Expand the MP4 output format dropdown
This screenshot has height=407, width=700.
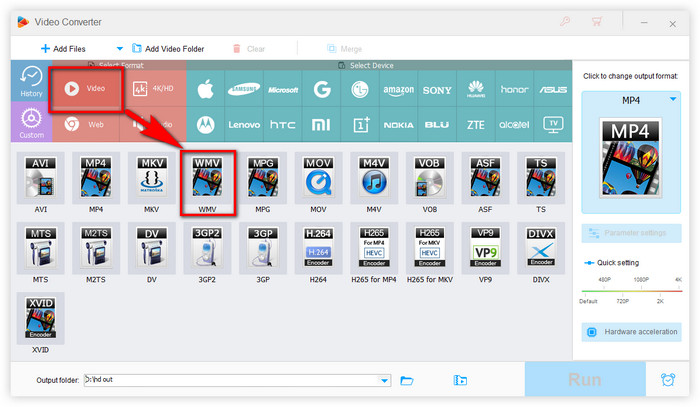coord(672,99)
